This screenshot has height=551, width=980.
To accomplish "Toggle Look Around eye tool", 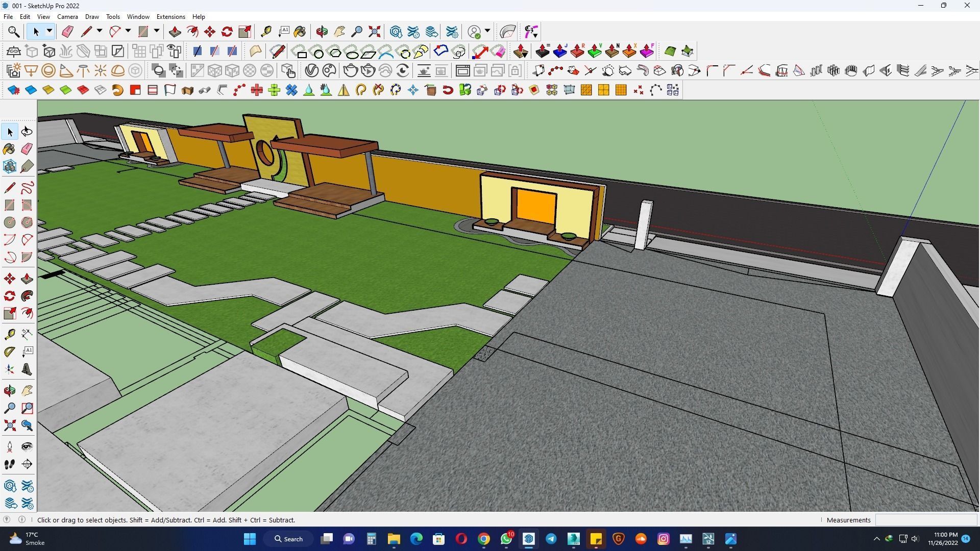I will click(x=27, y=447).
